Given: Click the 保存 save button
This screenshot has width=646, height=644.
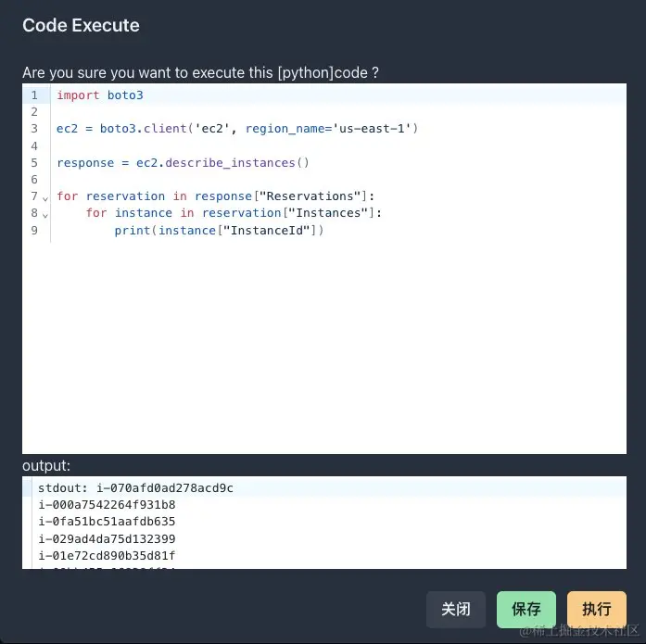Looking at the screenshot, I should tap(526, 609).
